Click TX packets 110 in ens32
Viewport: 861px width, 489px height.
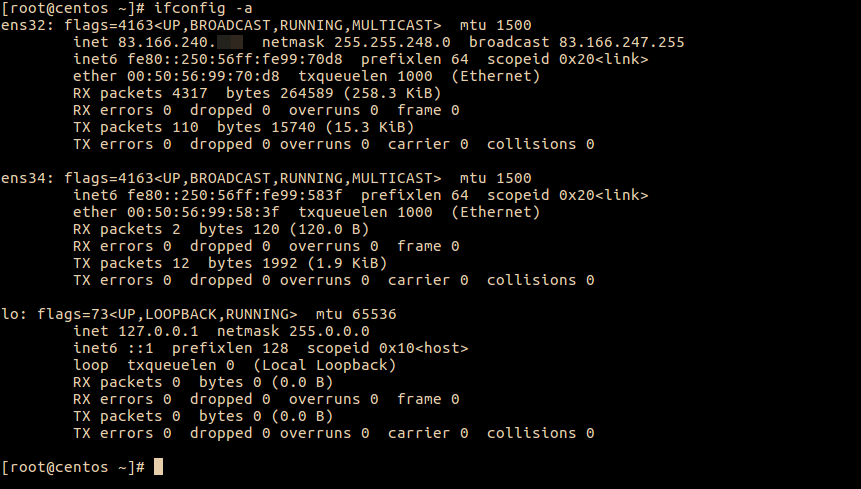(136, 127)
